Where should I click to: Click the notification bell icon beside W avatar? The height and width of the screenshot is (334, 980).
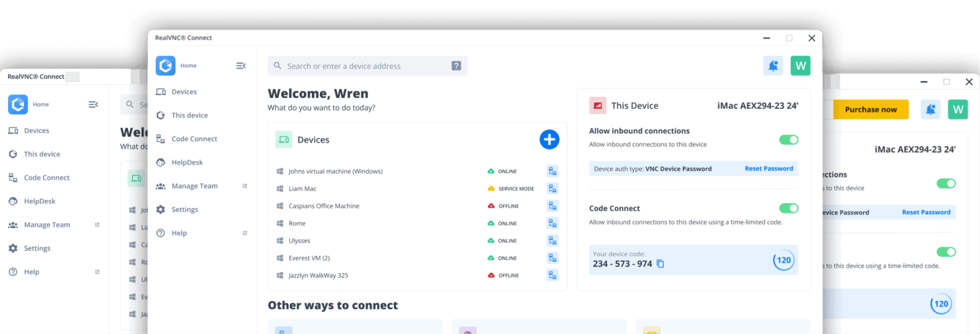point(773,66)
